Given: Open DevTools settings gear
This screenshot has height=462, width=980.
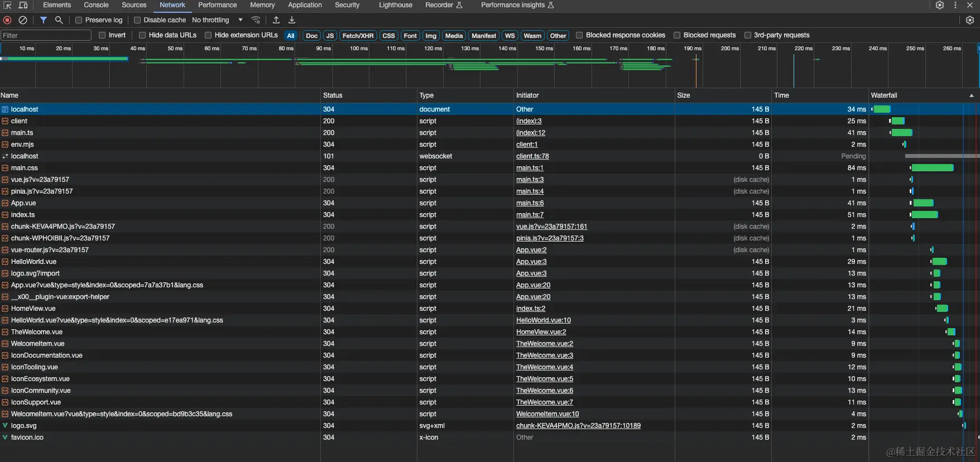Looking at the screenshot, I should (940, 5).
